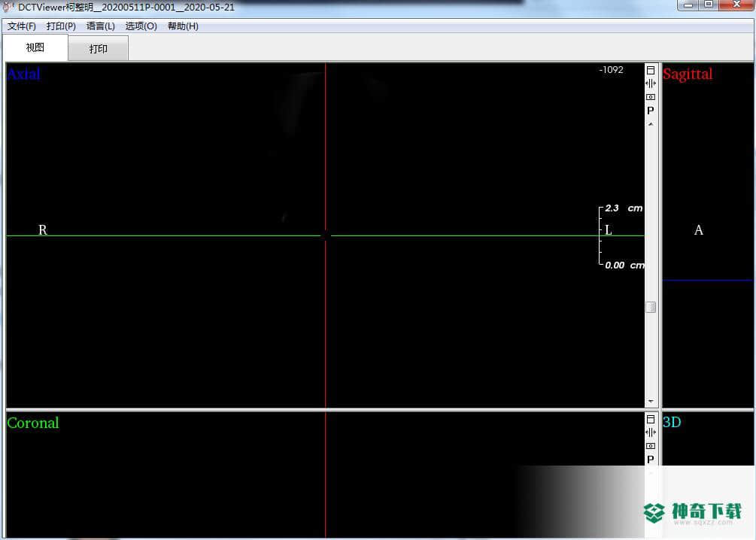This screenshot has width=756, height=540.
Task: Capture snapshot of the Coronal view
Action: 651,446
